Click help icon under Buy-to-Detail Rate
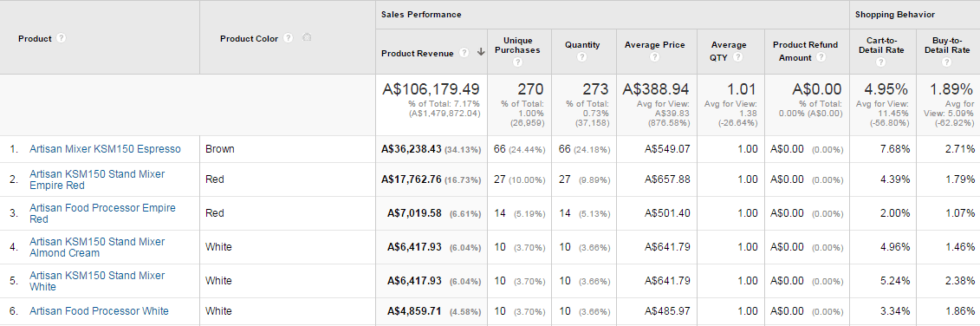 [946, 62]
